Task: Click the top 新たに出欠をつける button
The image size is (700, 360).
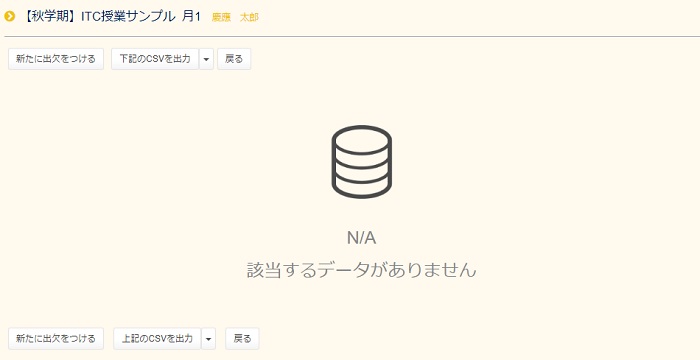Action: (x=56, y=59)
